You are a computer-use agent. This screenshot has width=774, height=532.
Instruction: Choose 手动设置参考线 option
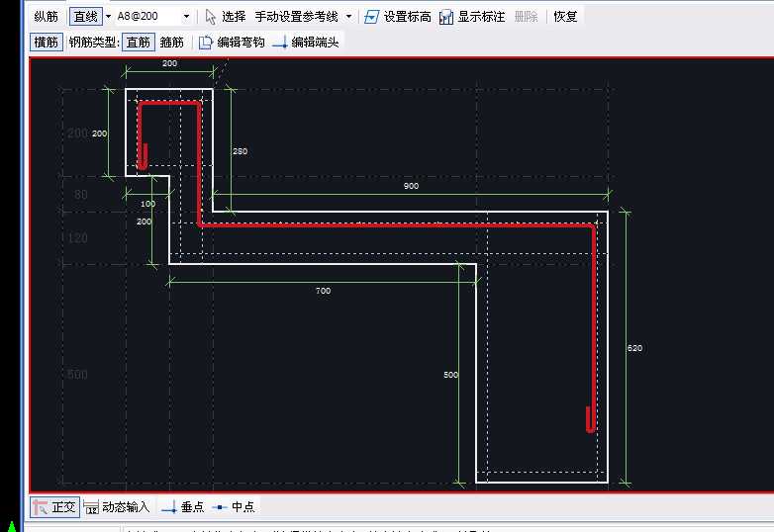[296, 17]
